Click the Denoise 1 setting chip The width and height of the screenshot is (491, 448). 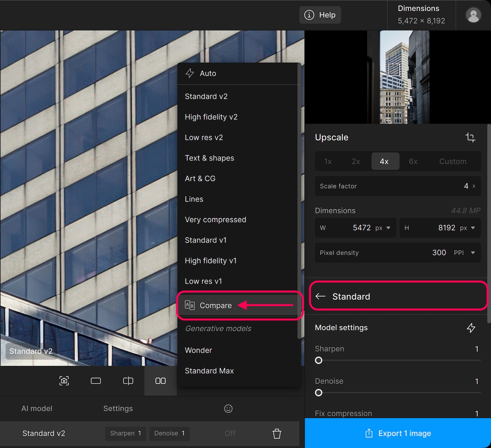170,433
